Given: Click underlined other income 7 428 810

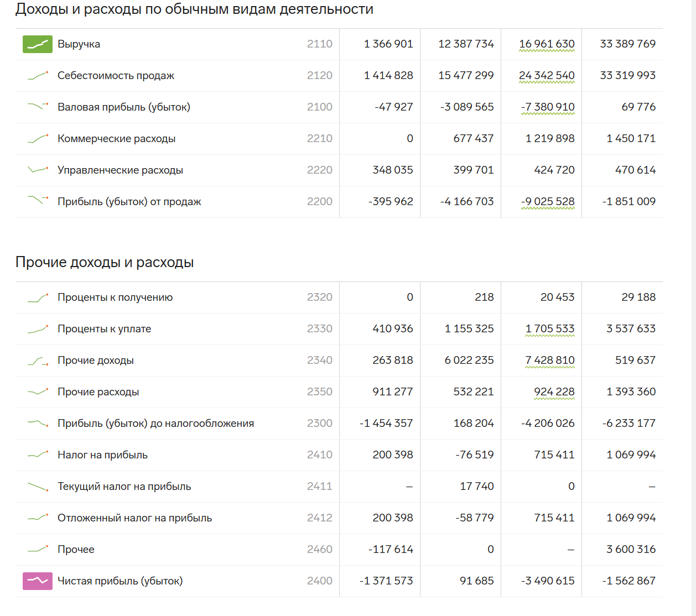Looking at the screenshot, I should 550,361.
